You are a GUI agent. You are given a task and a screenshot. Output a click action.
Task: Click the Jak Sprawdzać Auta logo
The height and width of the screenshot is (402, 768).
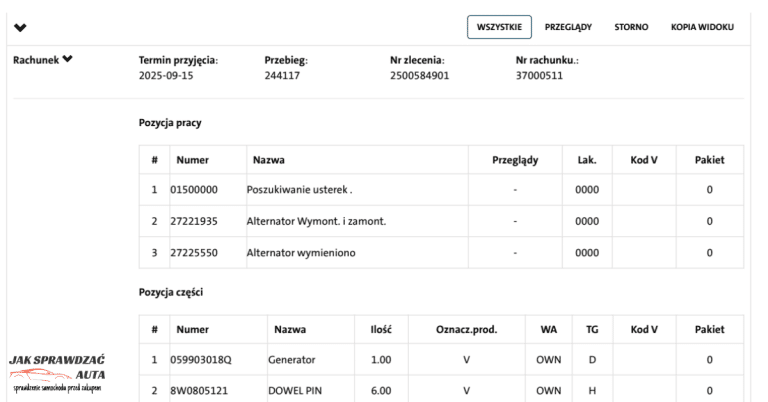(x=58, y=373)
